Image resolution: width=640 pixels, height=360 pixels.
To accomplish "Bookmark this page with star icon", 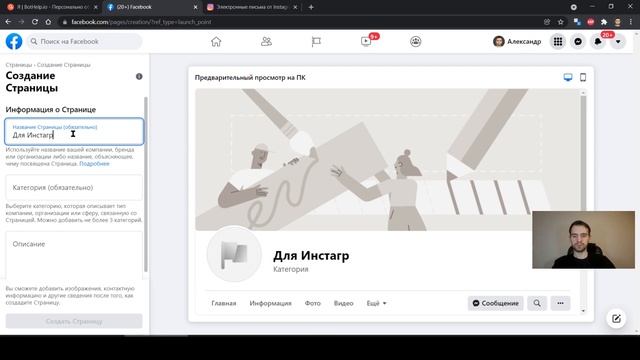I will click(560, 22).
